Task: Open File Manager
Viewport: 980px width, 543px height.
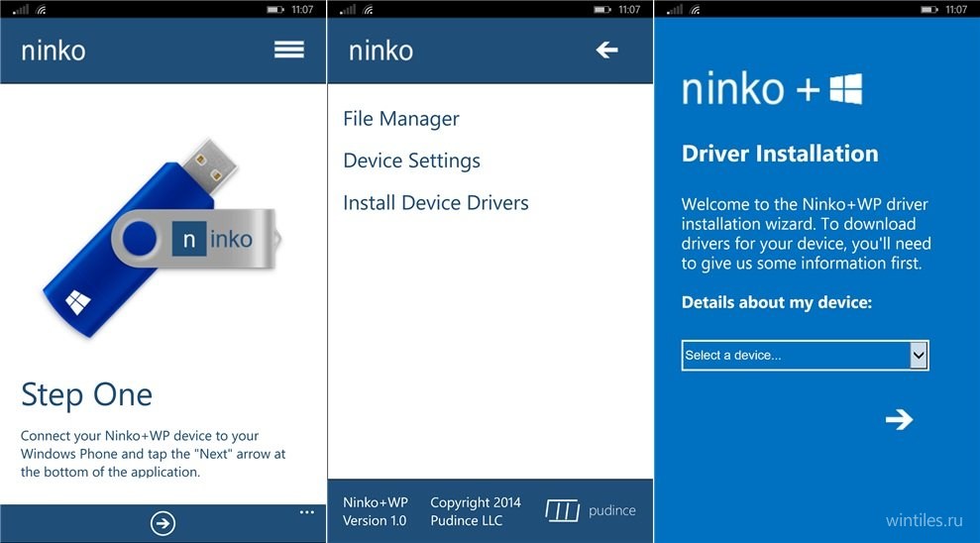Action: 401,119
